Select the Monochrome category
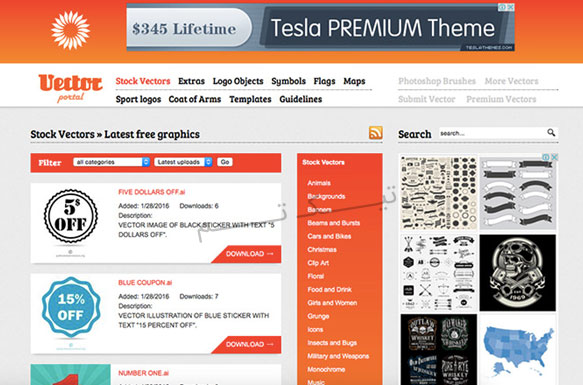Image resolution: width=583 pixels, height=385 pixels. click(326, 370)
